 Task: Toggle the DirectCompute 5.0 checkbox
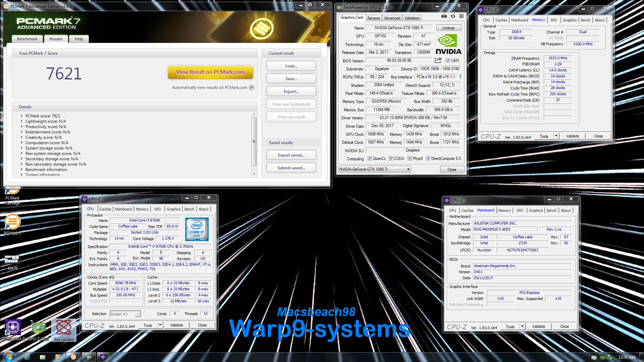click(x=428, y=159)
